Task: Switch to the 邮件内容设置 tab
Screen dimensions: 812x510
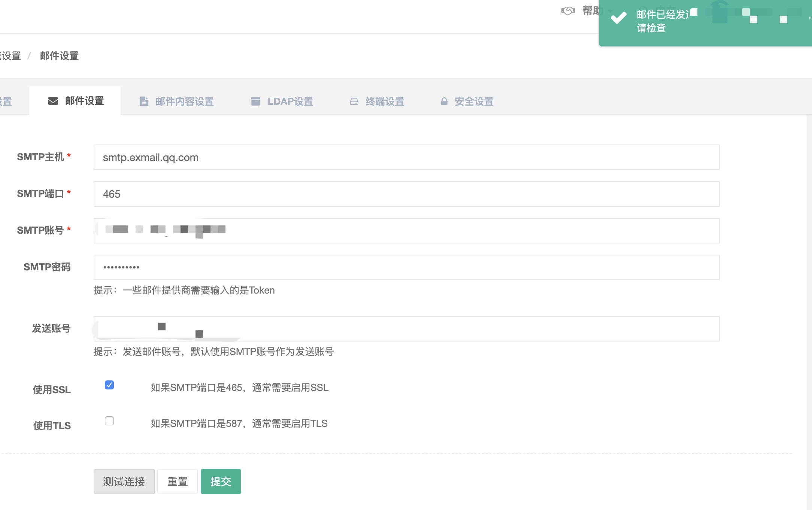Action: click(x=177, y=101)
